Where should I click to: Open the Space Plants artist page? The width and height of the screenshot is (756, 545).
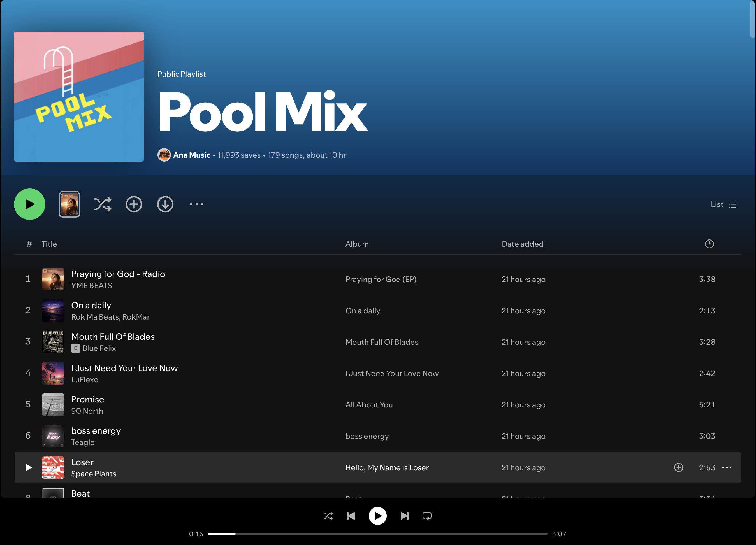[x=94, y=474]
